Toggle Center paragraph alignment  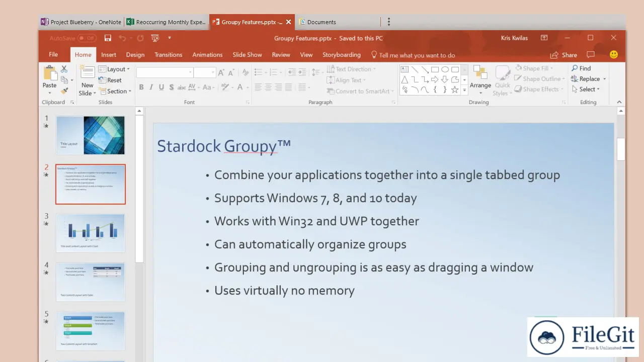click(268, 87)
